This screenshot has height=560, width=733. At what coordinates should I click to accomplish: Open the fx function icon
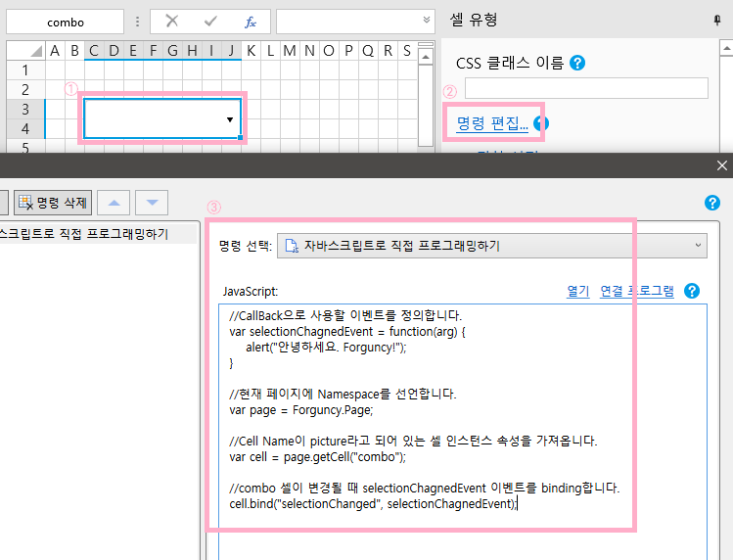click(250, 22)
